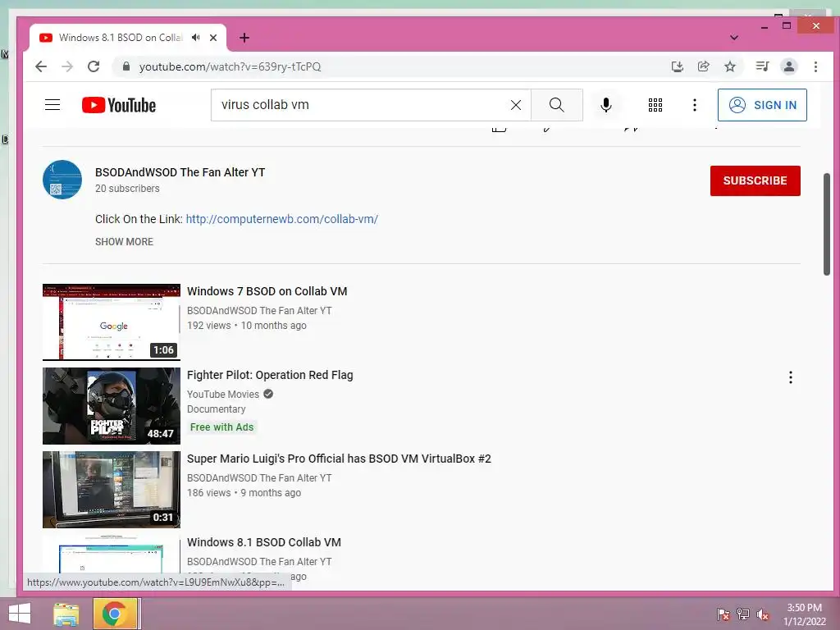The width and height of the screenshot is (840, 630).
Task: Click the taskbar clock showing 3:50 PM
Action: pyautogui.click(x=804, y=614)
